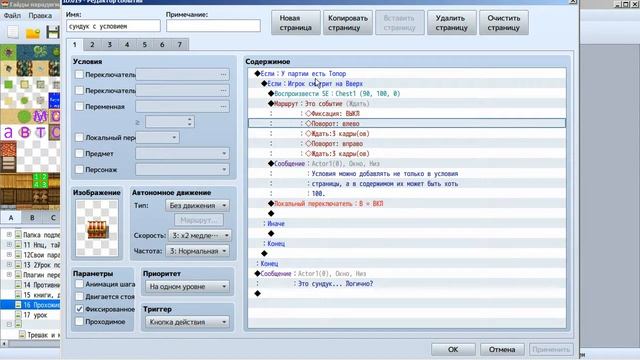
Task: Select the 'Поворот: вправо' route line
Action: 407,144
